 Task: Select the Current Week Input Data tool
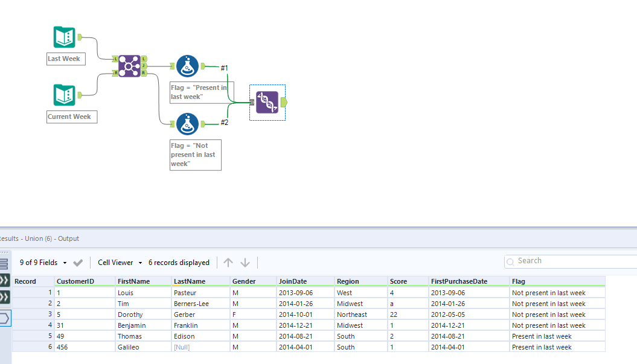64,95
